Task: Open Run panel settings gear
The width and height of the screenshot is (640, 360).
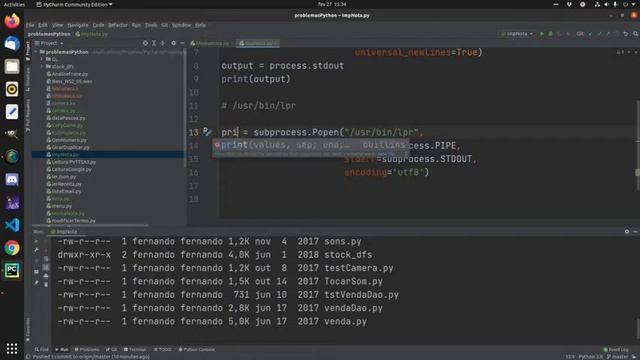Action: click(x=627, y=231)
